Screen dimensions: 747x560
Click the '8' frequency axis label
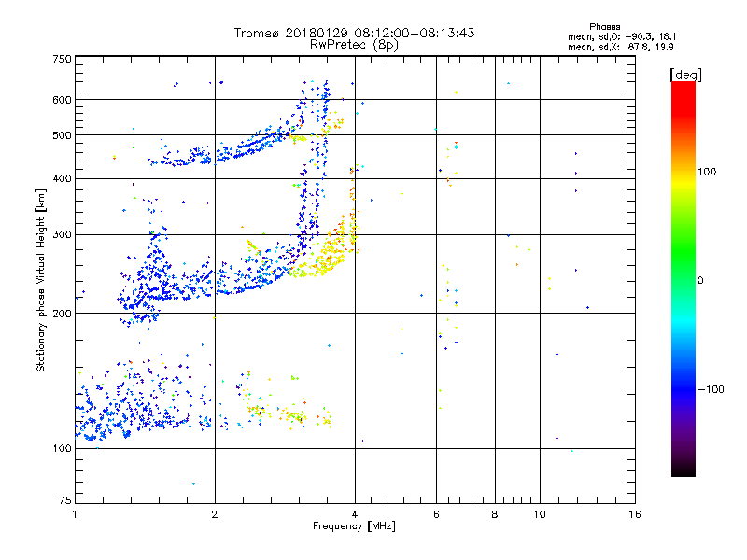tap(495, 514)
